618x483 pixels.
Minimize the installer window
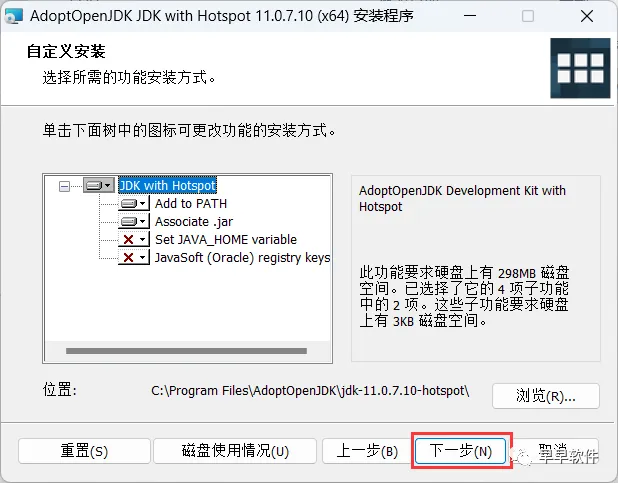tap(470, 16)
